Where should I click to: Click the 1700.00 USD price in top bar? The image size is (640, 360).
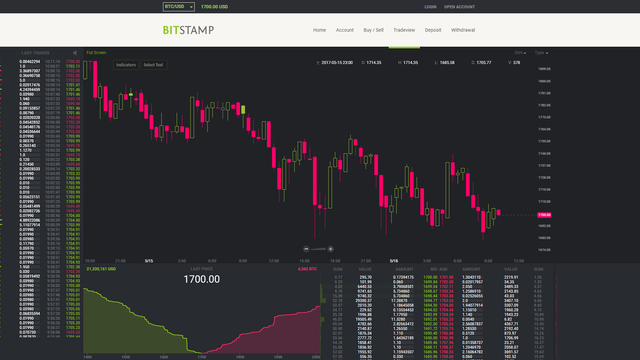tap(214, 7)
